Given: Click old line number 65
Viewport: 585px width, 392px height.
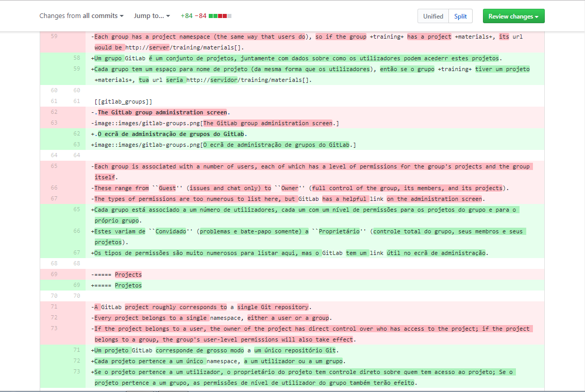Looking at the screenshot, I should tap(54, 166).
